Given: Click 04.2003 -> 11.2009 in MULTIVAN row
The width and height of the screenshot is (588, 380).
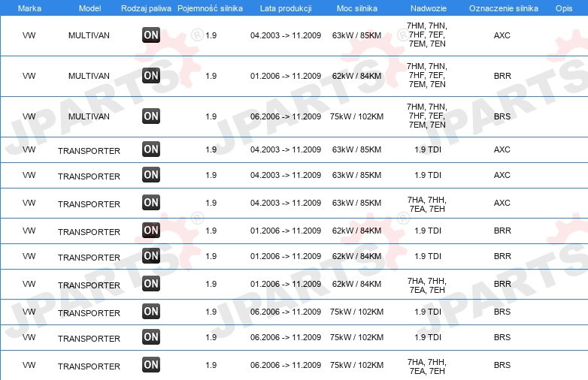Looking at the screenshot, I should pos(286,35).
